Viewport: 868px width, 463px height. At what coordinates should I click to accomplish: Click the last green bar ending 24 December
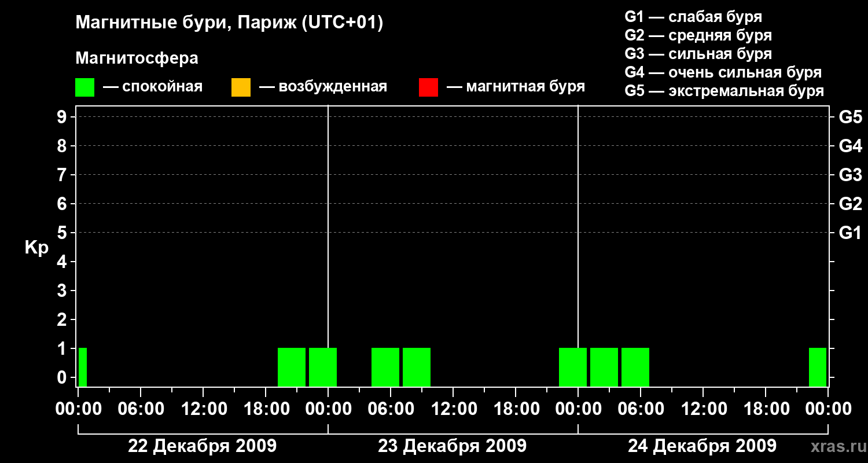(x=818, y=367)
